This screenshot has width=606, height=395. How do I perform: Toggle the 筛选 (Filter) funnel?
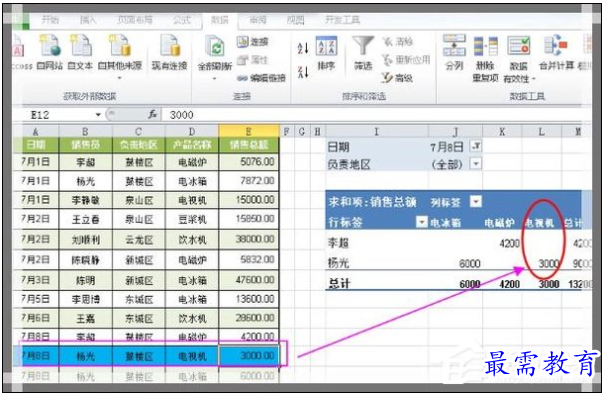(363, 53)
